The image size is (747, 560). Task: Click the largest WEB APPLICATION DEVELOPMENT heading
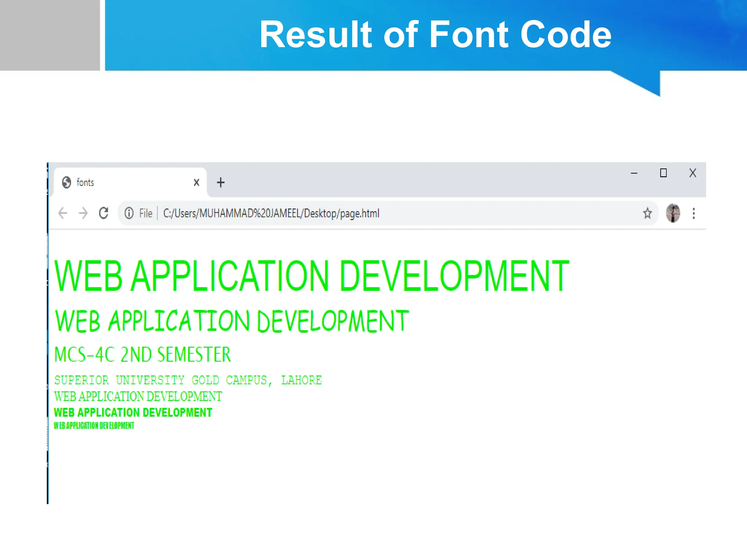(x=311, y=276)
